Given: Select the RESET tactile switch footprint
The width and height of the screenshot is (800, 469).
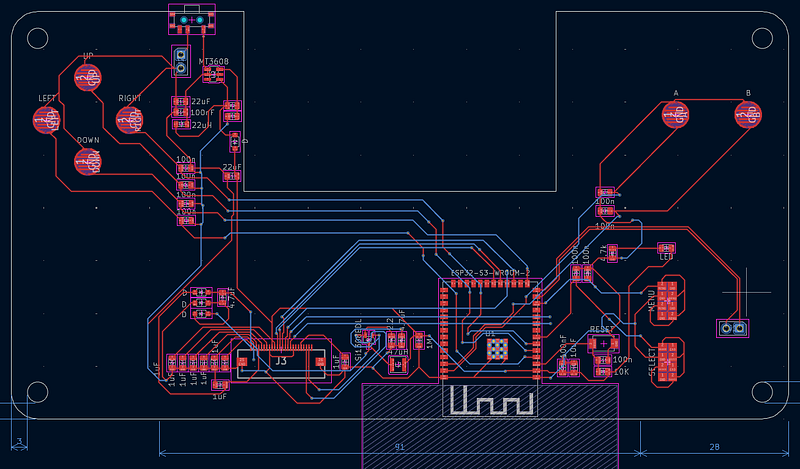Looking at the screenshot, I should 603,343.
